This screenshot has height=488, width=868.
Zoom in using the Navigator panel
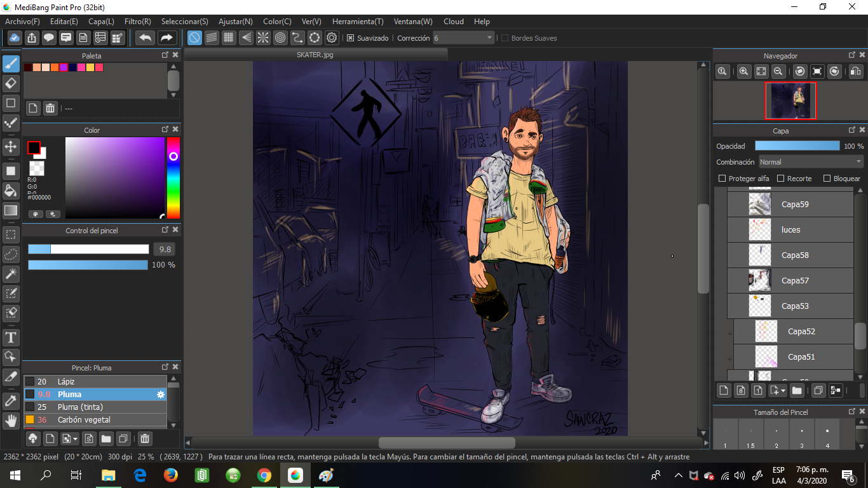743,72
